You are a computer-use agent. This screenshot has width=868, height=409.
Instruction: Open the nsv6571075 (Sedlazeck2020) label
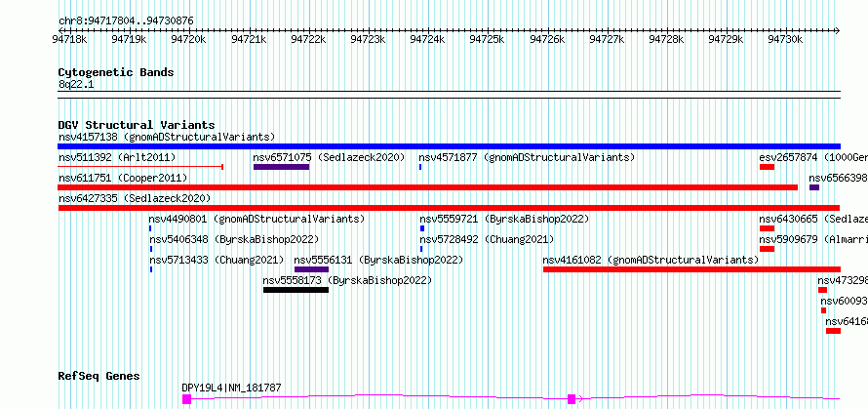coord(330,157)
